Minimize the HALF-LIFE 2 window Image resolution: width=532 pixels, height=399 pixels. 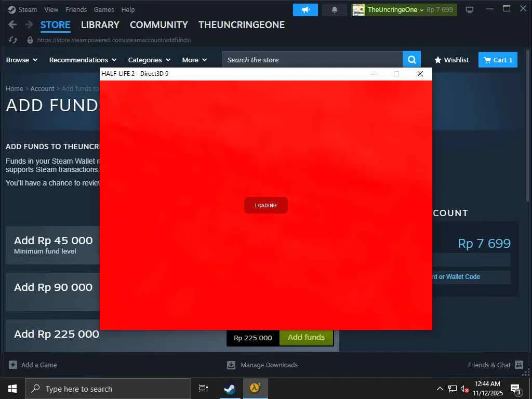373,74
